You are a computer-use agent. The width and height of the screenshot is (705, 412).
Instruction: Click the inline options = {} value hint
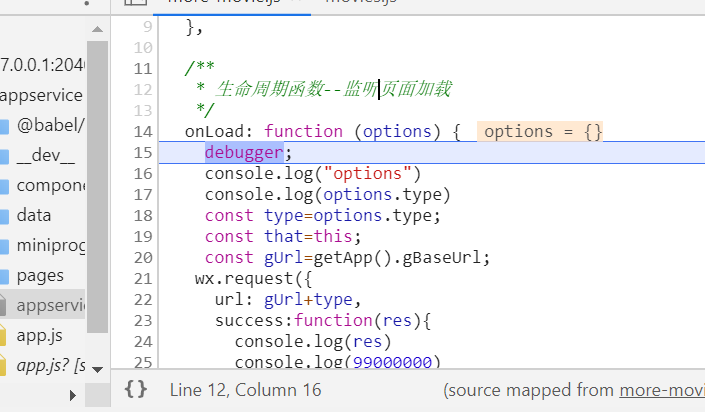pyautogui.click(x=542, y=131)
